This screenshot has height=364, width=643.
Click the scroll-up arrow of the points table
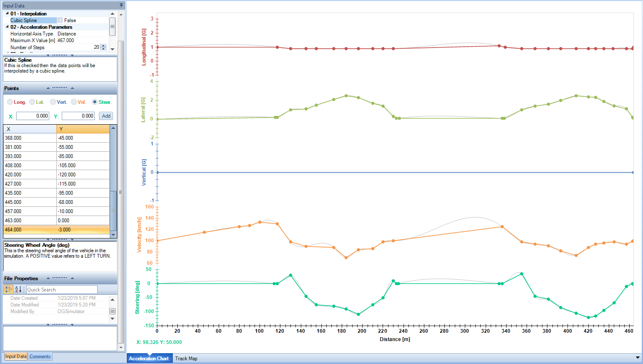pyautogui.click(x=113, y=128)
